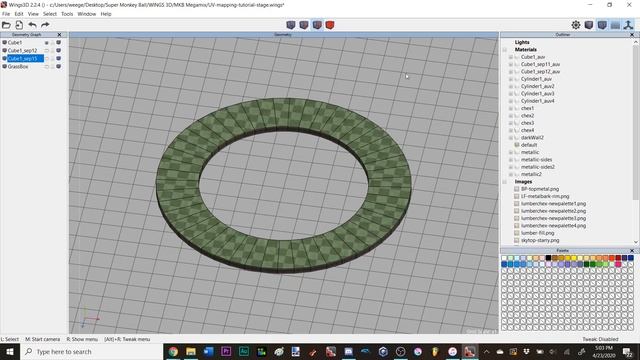Expand the chex1 material node

(511, 109)
